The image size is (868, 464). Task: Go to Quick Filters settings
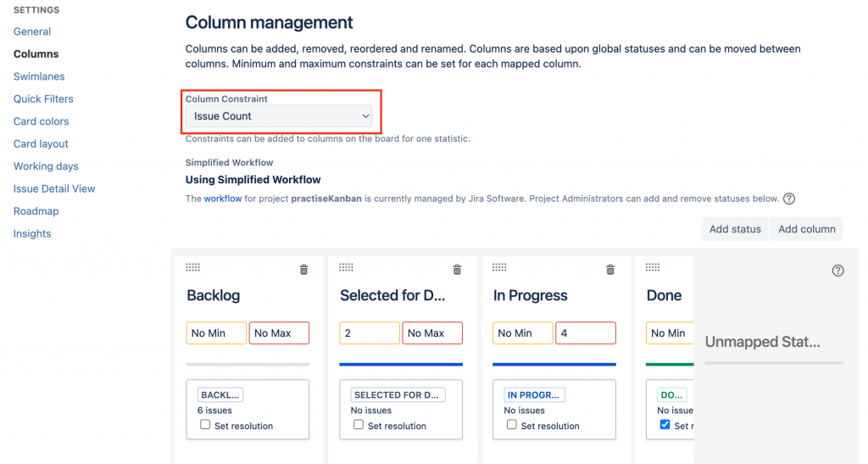[43, 98]
